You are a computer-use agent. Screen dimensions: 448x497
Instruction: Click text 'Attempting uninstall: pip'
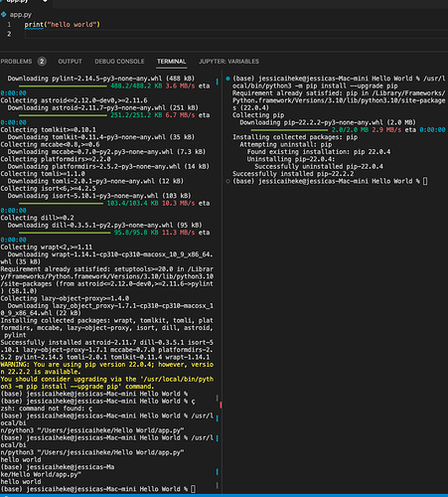[x=286, y=144]
